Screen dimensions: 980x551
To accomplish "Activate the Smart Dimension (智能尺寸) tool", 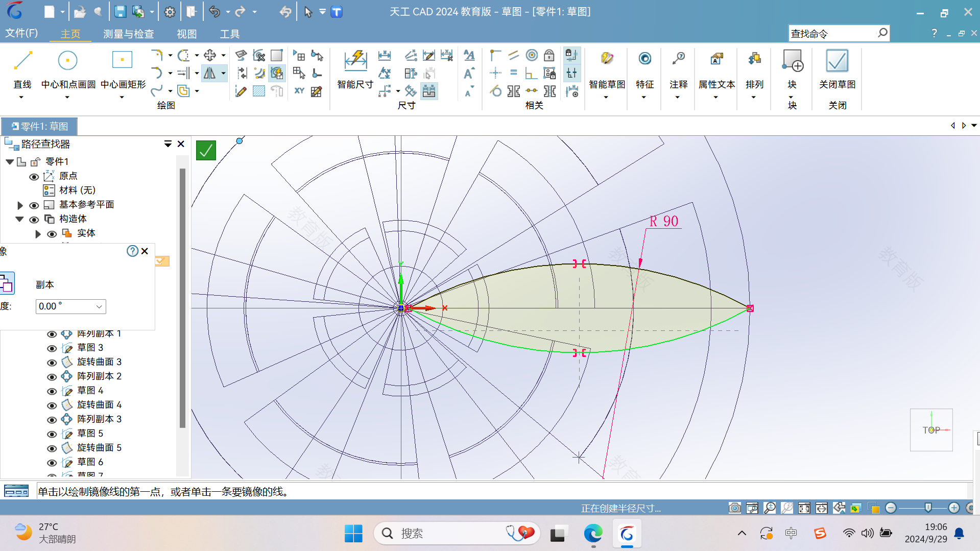I will (x=355, y=61).
